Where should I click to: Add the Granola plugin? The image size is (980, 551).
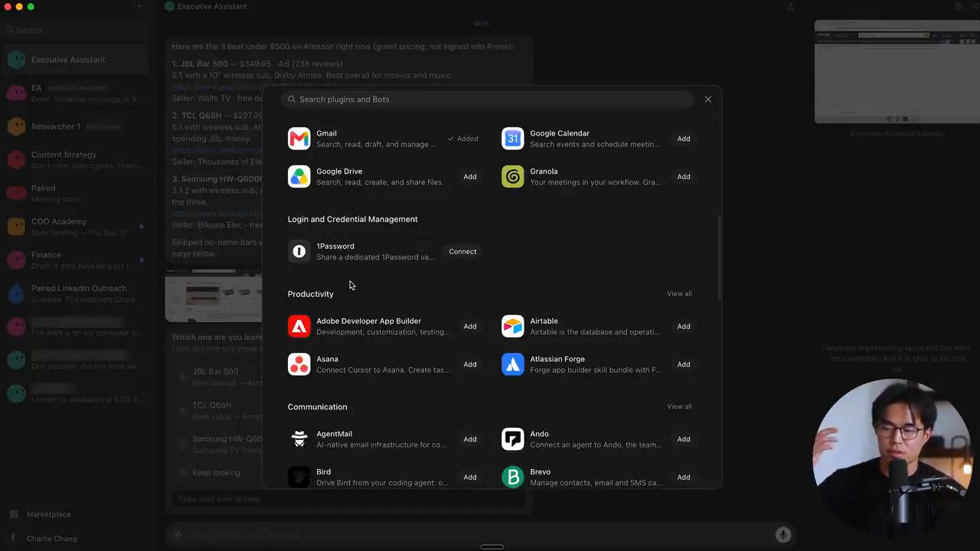point(684,177)
